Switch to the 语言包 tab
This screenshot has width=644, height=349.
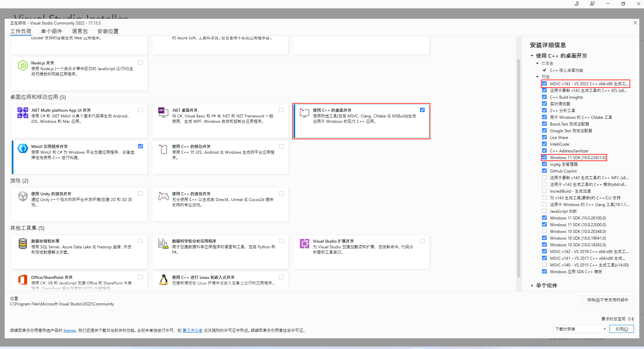(x=79, y=31)
